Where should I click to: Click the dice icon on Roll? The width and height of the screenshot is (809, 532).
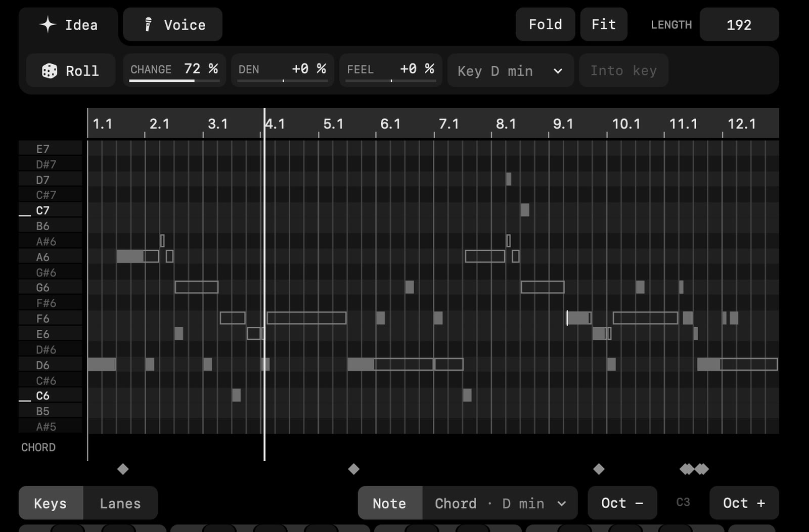pyautogui.click(x=50, y=71)
